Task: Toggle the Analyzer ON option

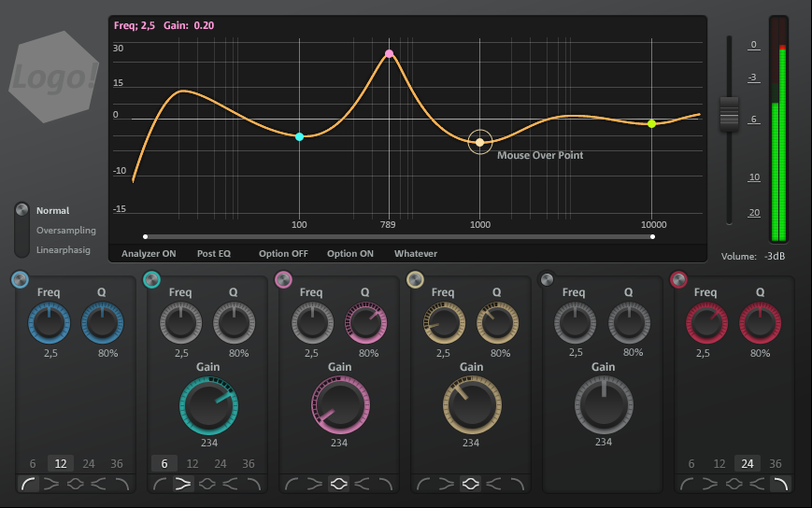Action: [x=149, y=253]
